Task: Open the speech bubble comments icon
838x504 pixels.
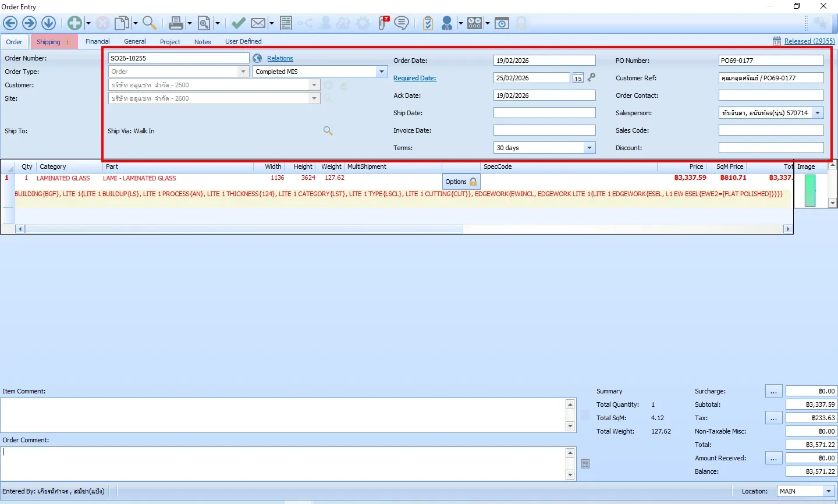Action: click(402, 23)
